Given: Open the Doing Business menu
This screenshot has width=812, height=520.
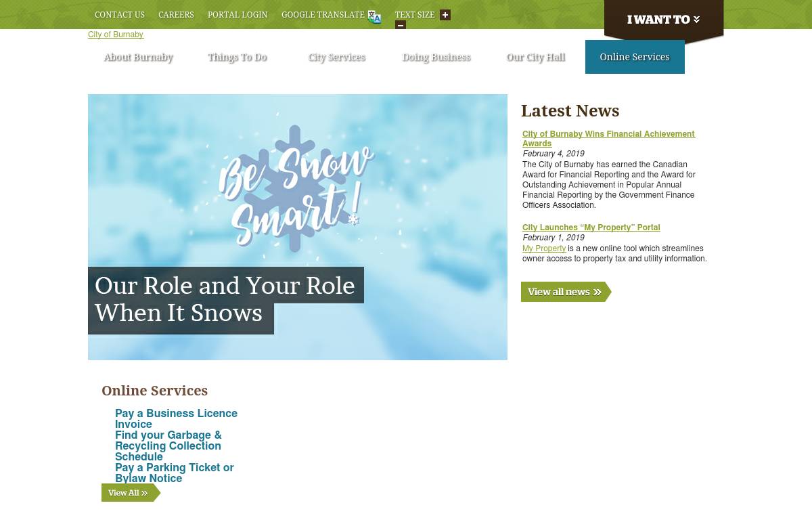Looking at the screenshot, I should coord(436,57).
